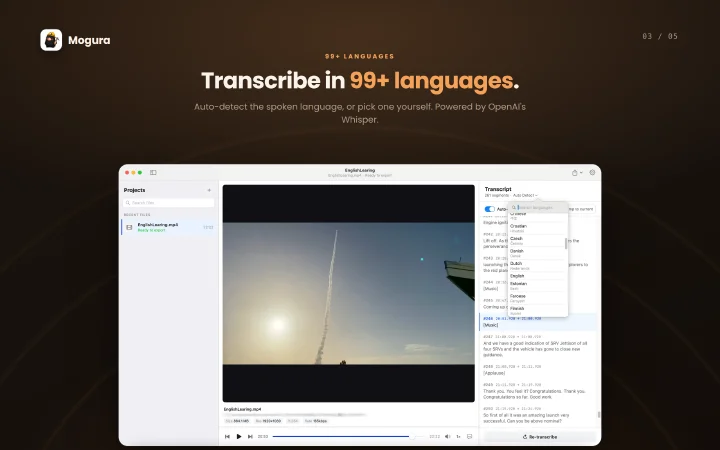
Task: Open the settings gear icon
Action: pos(592,173)
